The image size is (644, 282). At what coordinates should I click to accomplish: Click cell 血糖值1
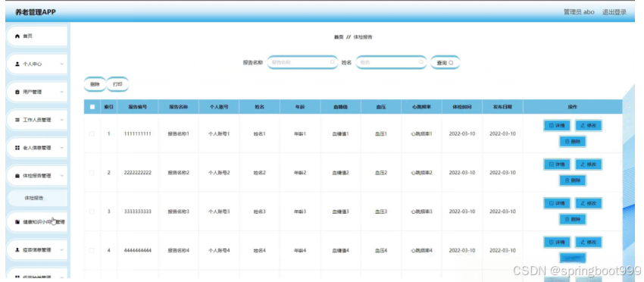(340, 134)
